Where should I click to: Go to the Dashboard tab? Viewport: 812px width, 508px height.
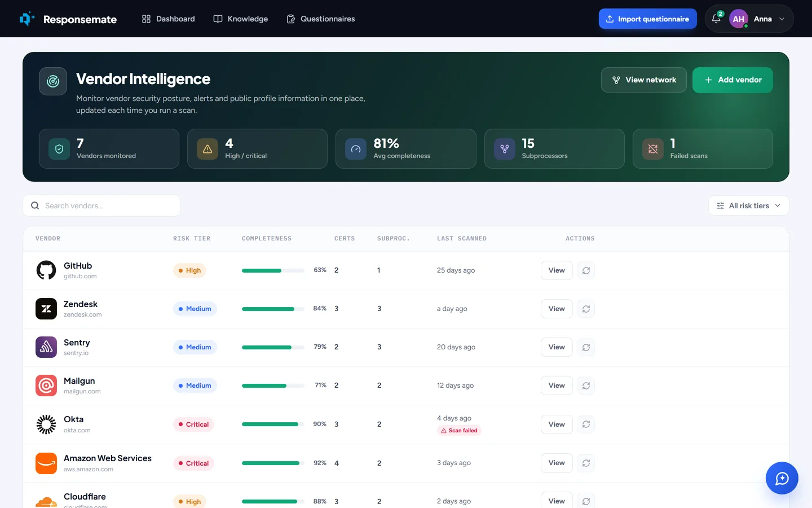(x=168, y=19)
